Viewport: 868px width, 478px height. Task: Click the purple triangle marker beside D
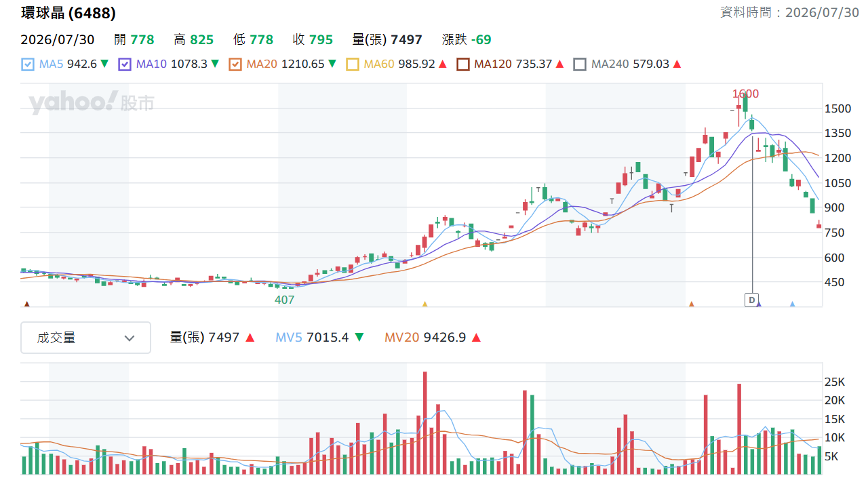[759, 304]
